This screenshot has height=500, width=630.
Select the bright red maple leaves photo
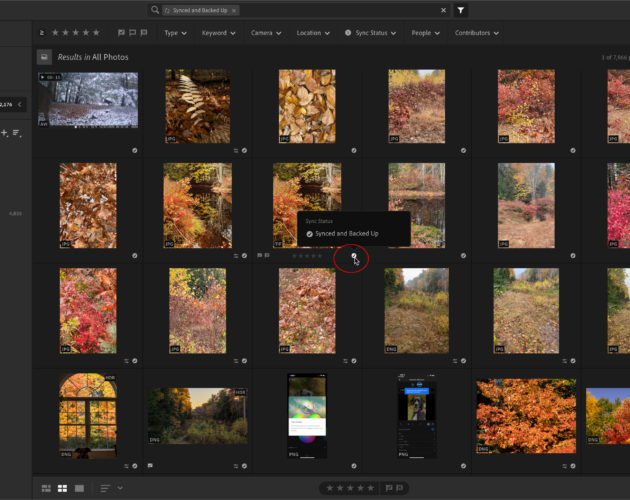(88, 311)
